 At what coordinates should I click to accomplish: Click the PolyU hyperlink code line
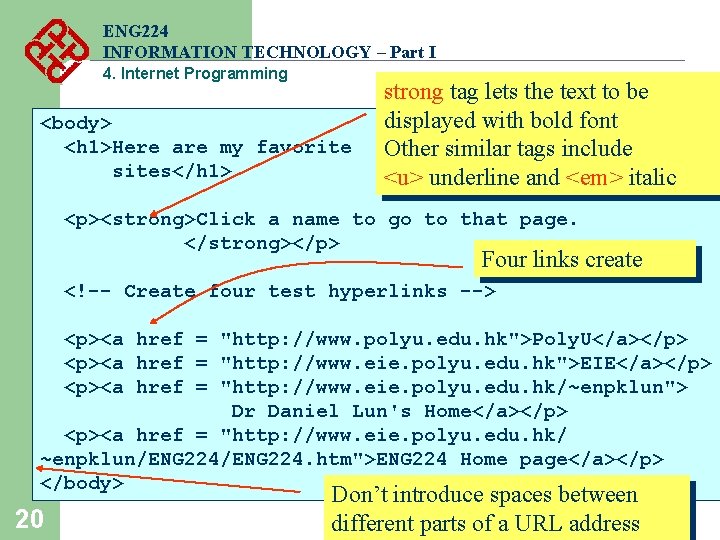coord(376,339)
